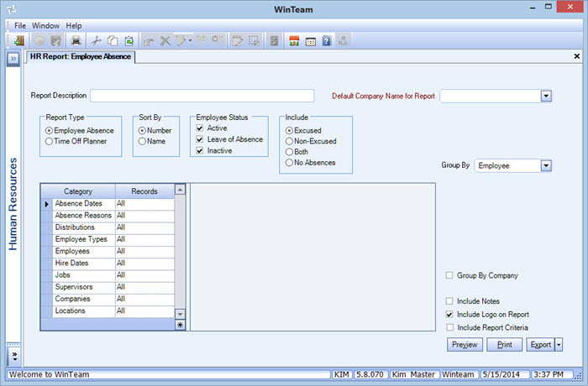The height and width of the screenshot is (386, 588).
Task: Click the Report Description input field
Action: (x=202, y=96)
